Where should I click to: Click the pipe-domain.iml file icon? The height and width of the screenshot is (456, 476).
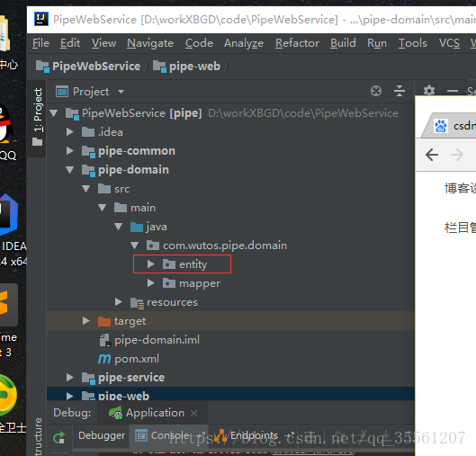pyautogui.click(x=105, y=340)
